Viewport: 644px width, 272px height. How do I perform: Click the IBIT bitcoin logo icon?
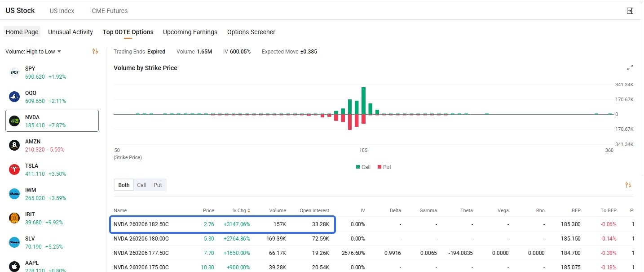tap(14, 218)
